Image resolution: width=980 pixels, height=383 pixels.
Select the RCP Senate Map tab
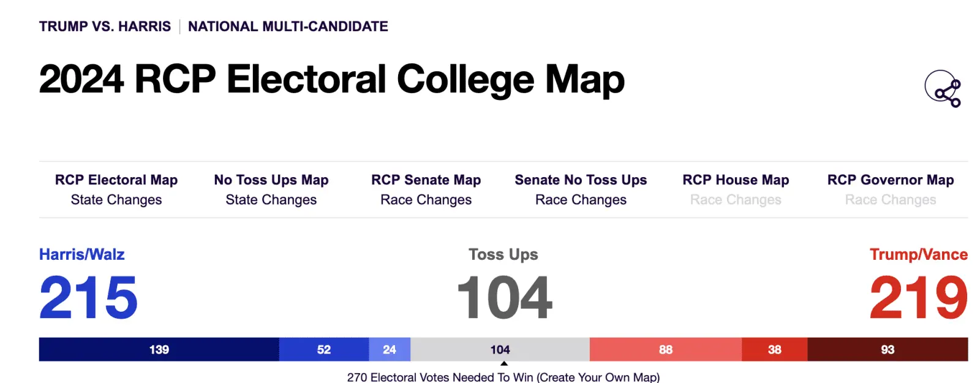point(426,180)
